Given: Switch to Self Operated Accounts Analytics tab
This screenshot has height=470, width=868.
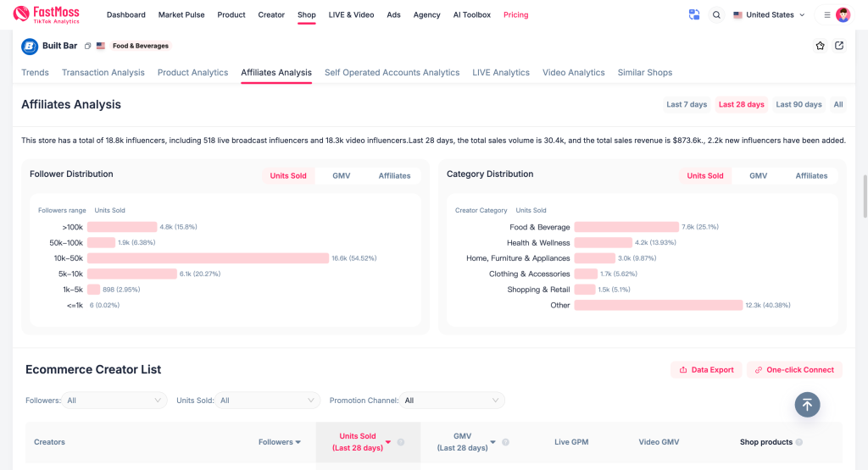Looking at the screenshot, I should pos(392,73).
